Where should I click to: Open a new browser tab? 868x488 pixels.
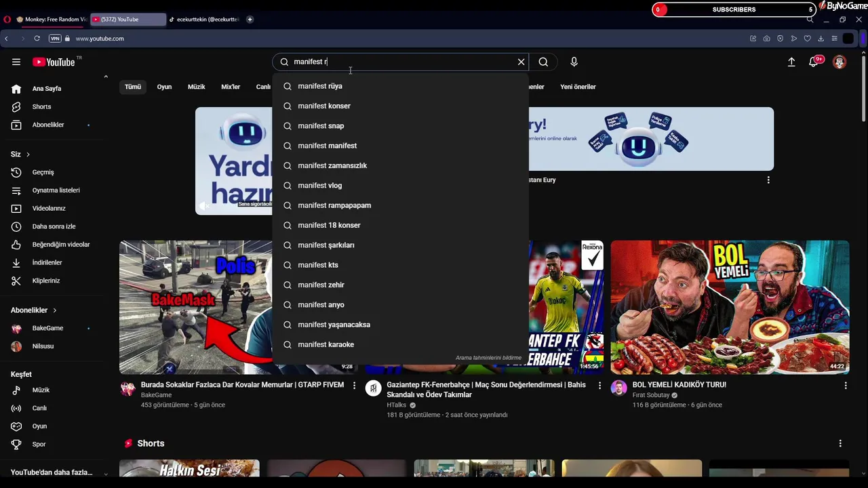(250, 20)
